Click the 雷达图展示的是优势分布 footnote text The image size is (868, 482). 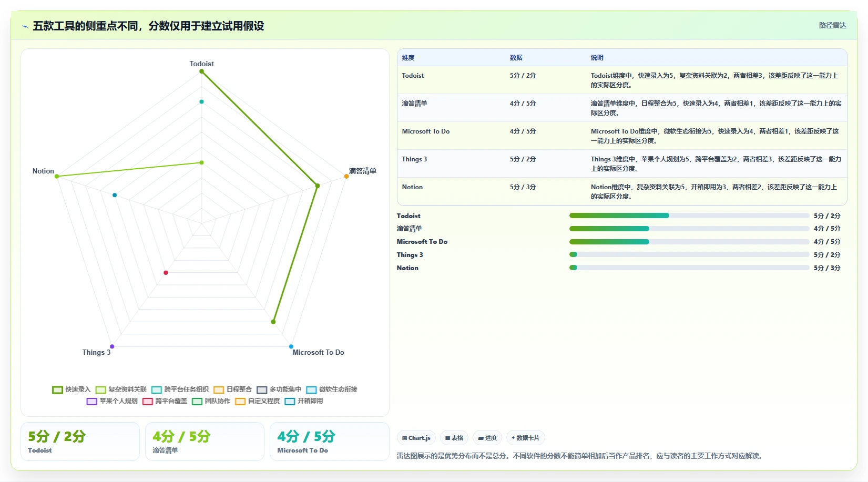pos(579,456)
